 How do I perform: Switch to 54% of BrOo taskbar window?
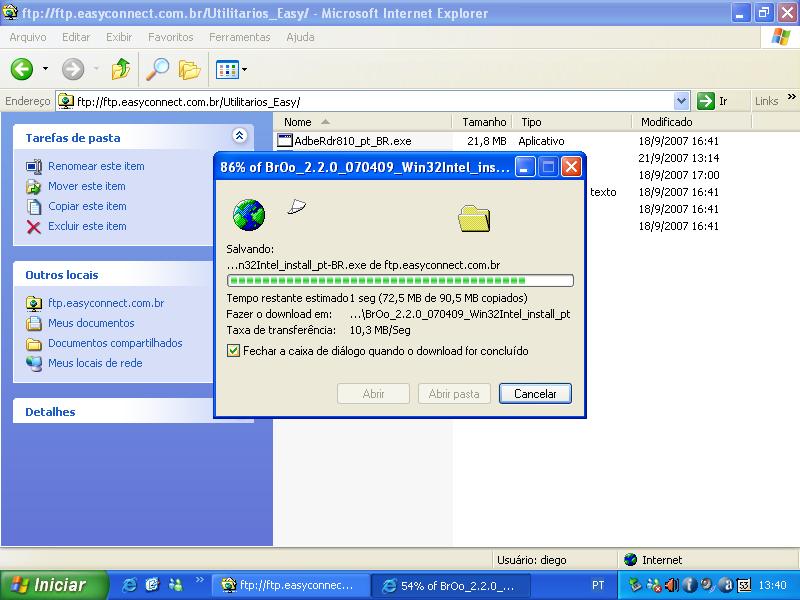click(x=450, y=585)
